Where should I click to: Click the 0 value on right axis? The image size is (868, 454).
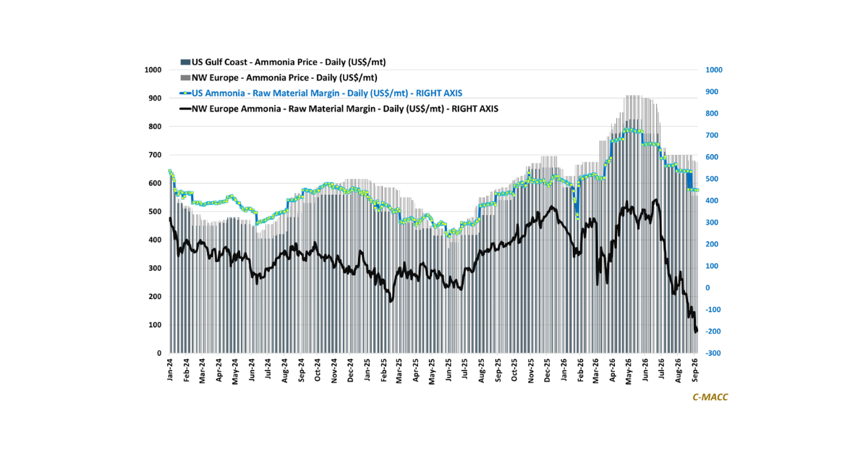(x=710, y=288)
